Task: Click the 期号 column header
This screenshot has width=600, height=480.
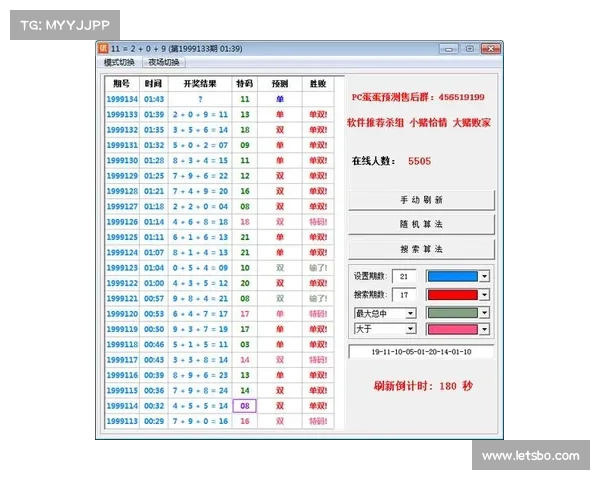Action: [x=122, y=83]
